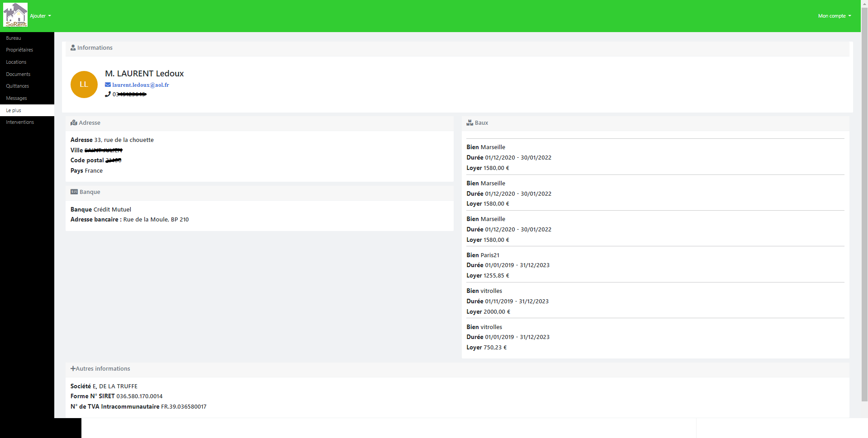
Task: Click the card icon beside Banque
Action: coord(74,192)
